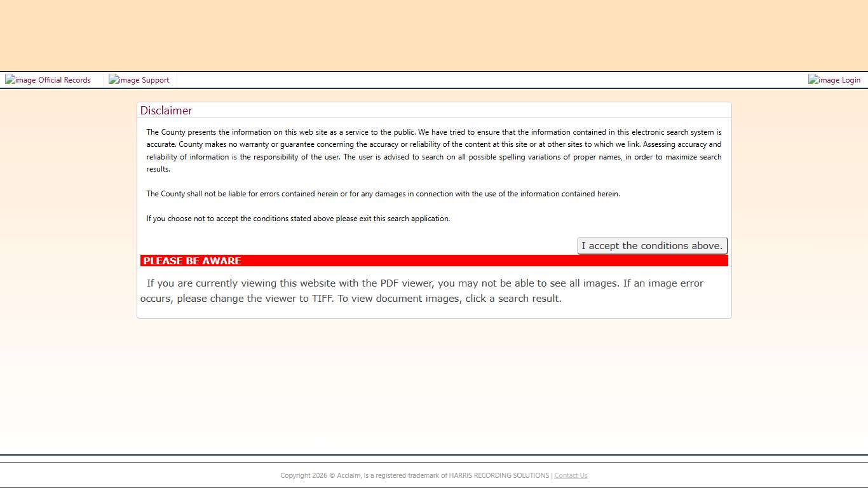The width and height of the screenshot is (868, 488).
Task: Click the Disclaimer panel heading
Action: 166,111
